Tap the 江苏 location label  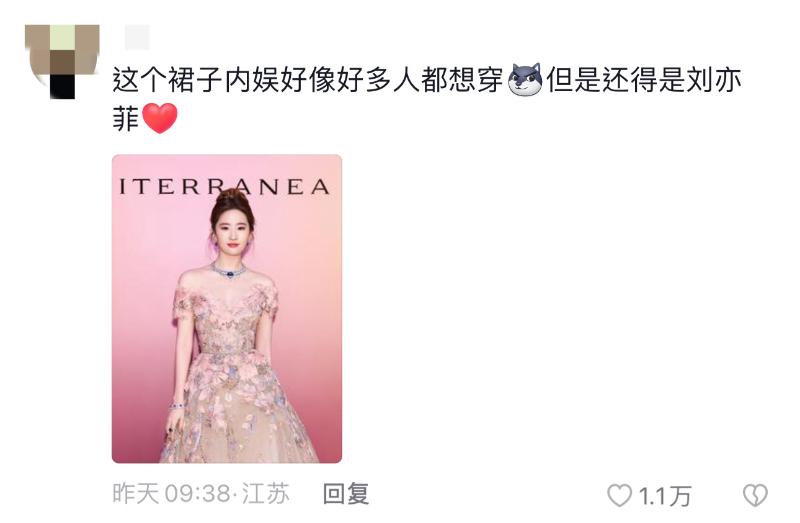(265, 494)
